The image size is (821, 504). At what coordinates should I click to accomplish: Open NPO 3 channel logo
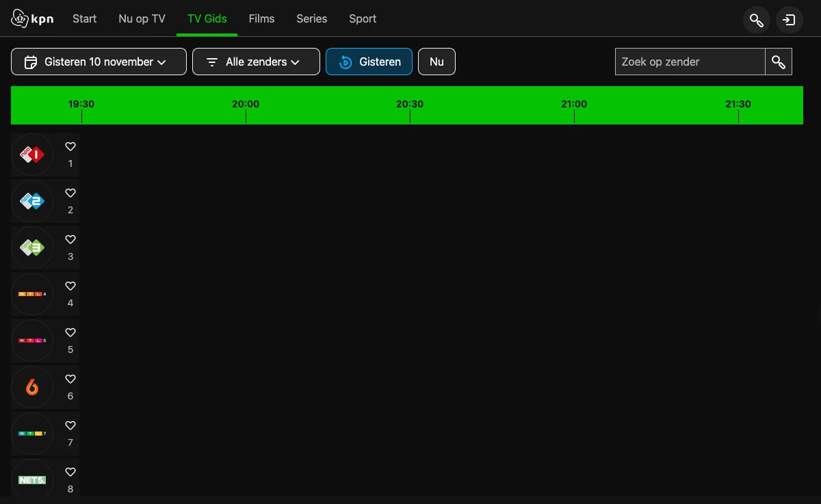(x=32, y=248)
